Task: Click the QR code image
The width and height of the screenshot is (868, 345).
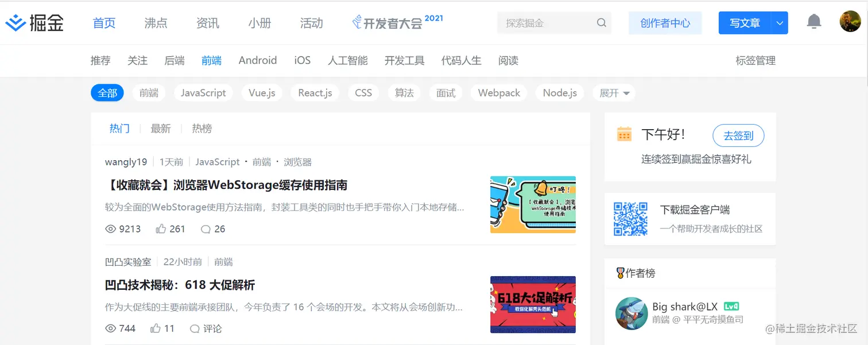Action: (x=631, y=219)
